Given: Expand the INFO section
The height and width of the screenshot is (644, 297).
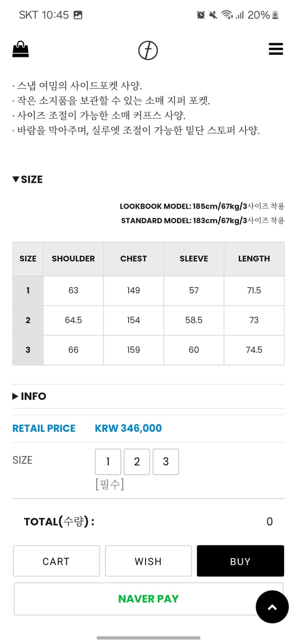Looking at the screenshot, I should coord(29,396).
